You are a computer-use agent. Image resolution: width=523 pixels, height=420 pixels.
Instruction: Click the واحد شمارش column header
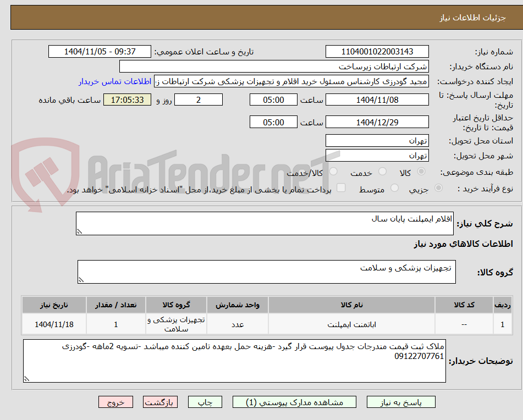tap(238, 305)
